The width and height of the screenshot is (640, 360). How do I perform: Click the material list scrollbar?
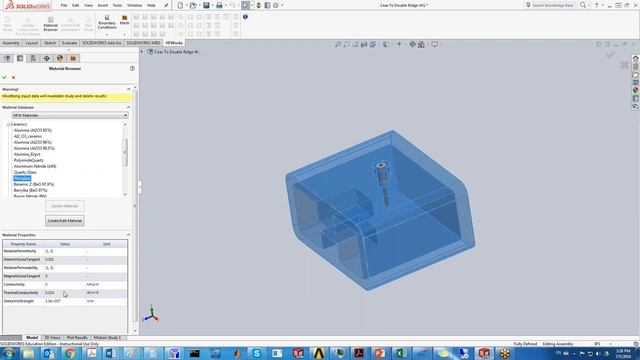click(x=125, y=153)
